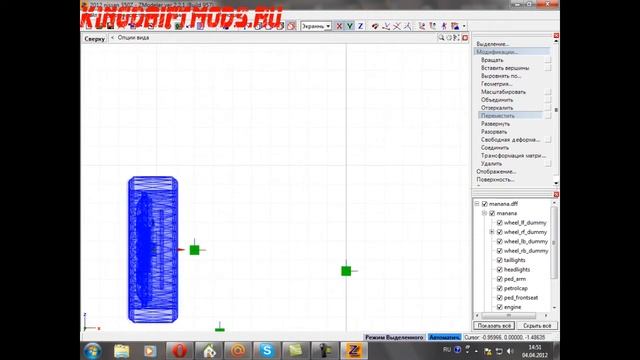Image resolution: width=640 pixels, height=360 pixels.
Task: Toggle the Автоматич. status bar button
Action: click(444, 338)
